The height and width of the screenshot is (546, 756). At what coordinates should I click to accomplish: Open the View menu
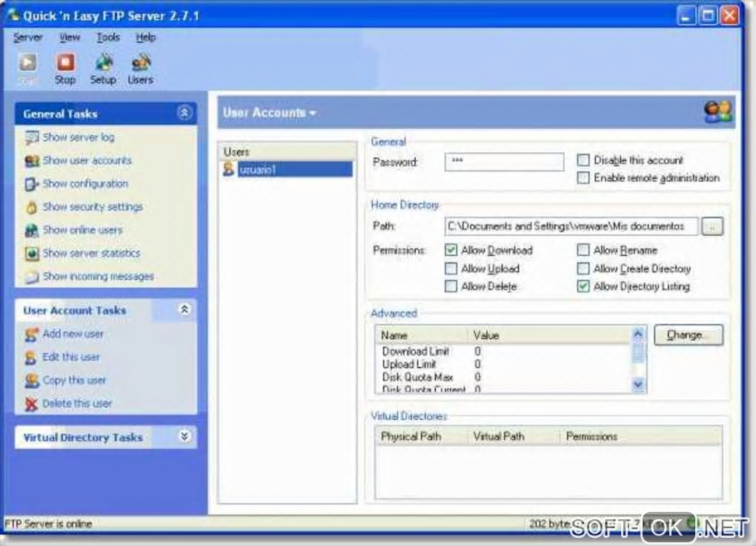pyautogui.click(x=70, y=37)
